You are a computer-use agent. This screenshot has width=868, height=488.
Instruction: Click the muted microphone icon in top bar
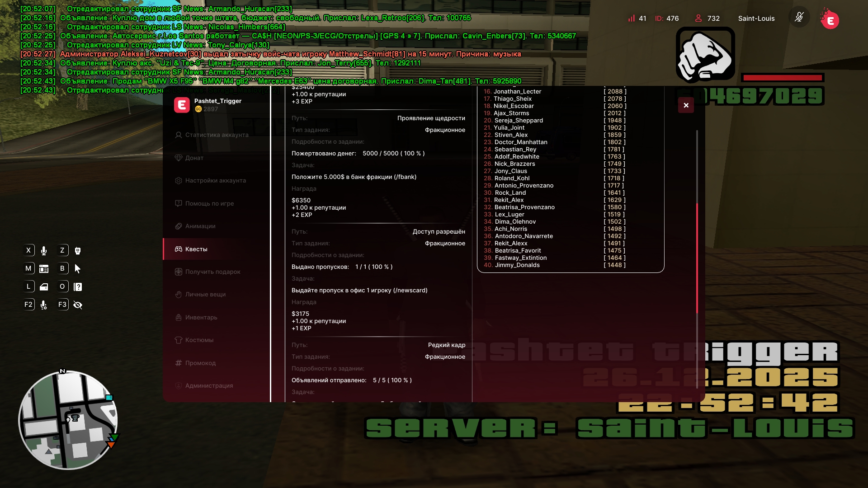pyautogui.click(x=799, y=18)
